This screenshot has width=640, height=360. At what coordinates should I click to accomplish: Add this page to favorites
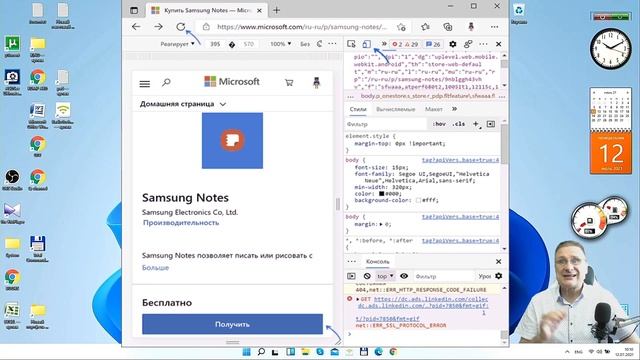(401, 27)
